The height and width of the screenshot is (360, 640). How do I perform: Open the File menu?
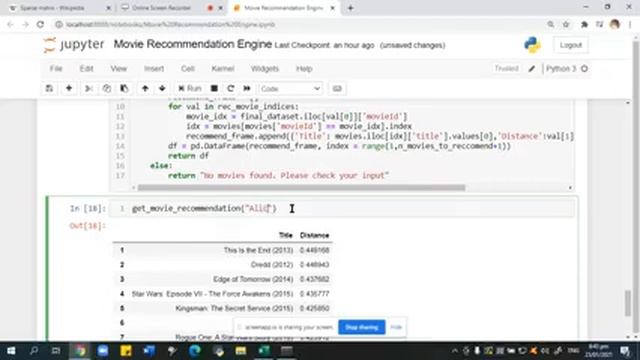[x=56, y=69]
